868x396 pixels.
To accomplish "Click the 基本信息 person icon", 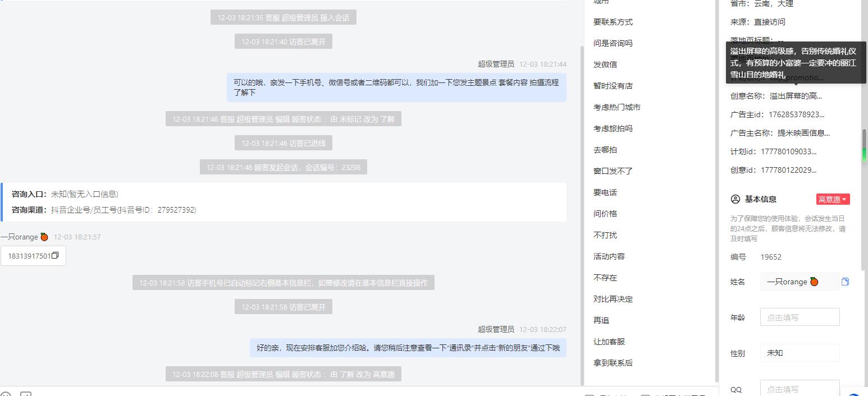I will coord(735,199).
